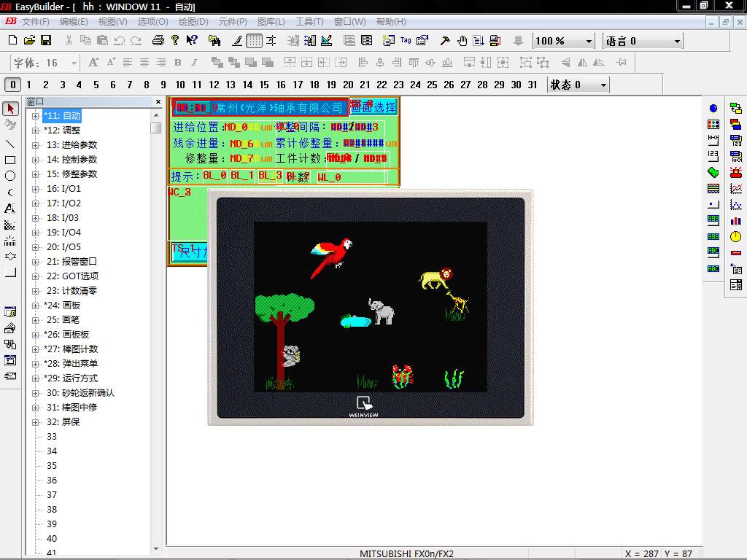747x560 pixels.
Task: Open an existing project with the folder icon
Action: [29, 41]
